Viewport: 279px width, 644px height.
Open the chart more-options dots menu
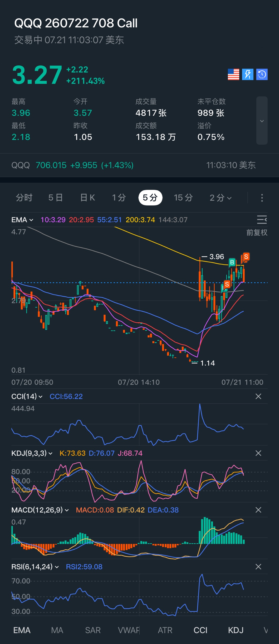pyautogui.click(x=262, y=198)
